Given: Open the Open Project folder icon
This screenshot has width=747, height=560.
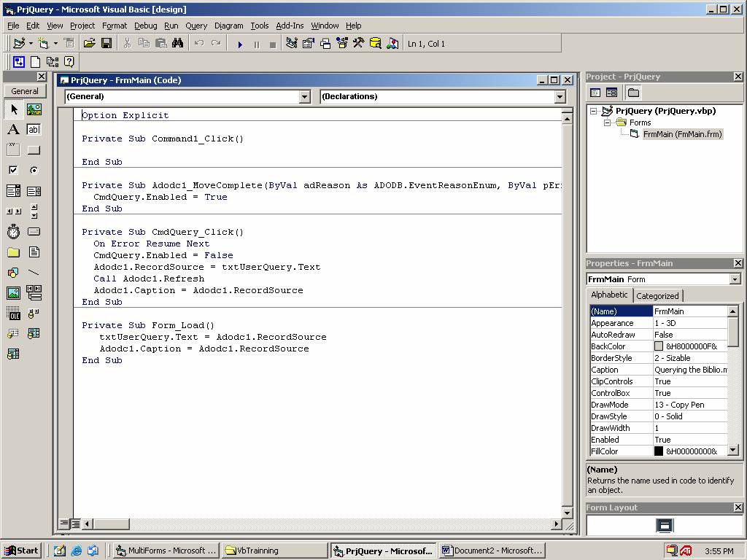Looking at the screenshot, I should coord(90,44).
